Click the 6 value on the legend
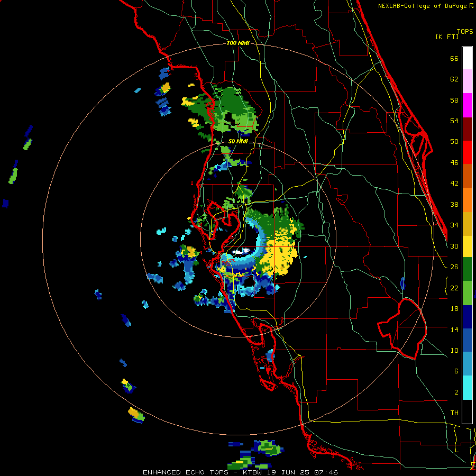 click(x=456, y=371)
